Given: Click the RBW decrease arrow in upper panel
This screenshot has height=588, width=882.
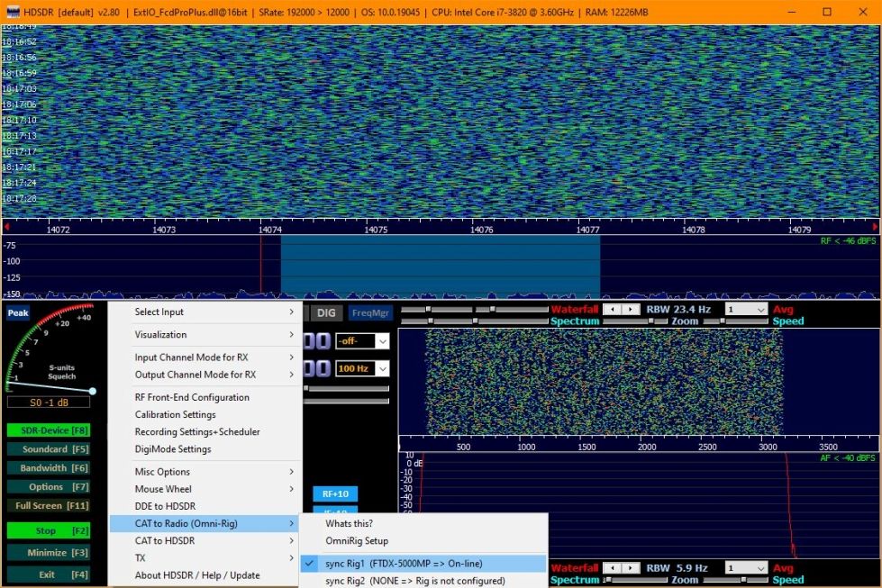Looking at the screenshot, I should pyautogui.click(x=610, y=310).
